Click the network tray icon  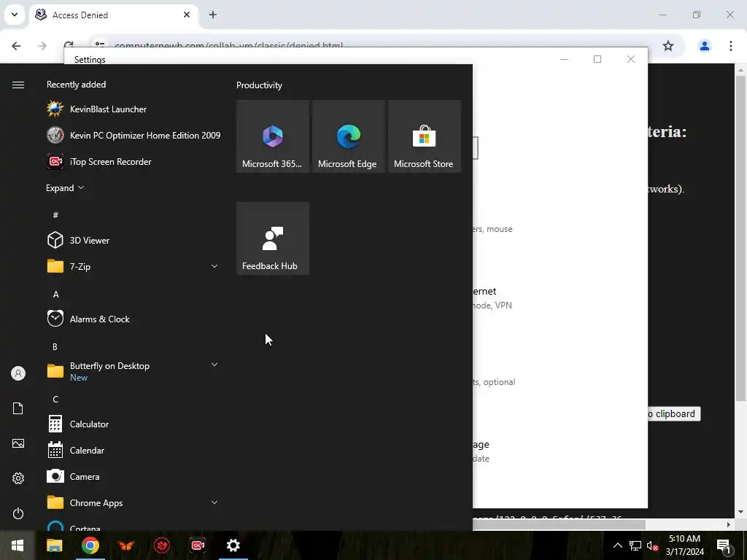[635, 545]
